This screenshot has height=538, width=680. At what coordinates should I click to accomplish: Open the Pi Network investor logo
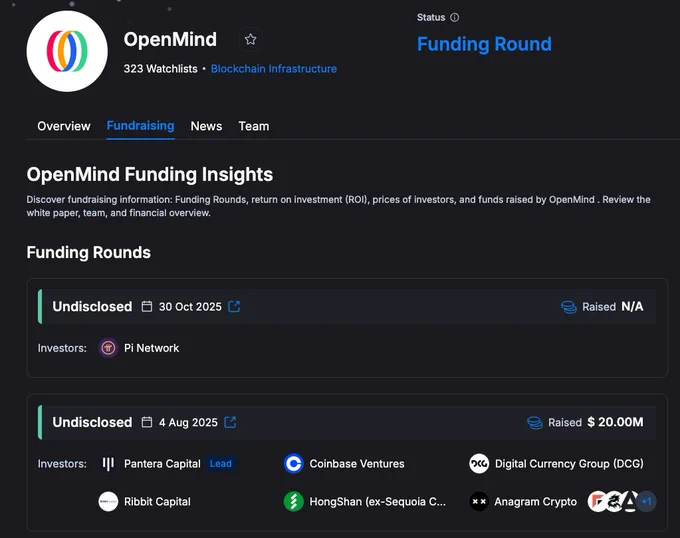[108, 348]
